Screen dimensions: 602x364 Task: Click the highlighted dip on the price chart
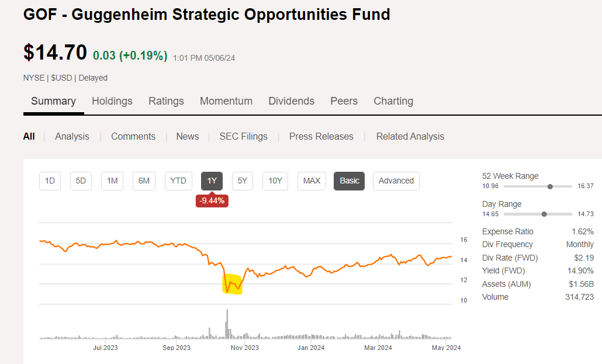232,285
